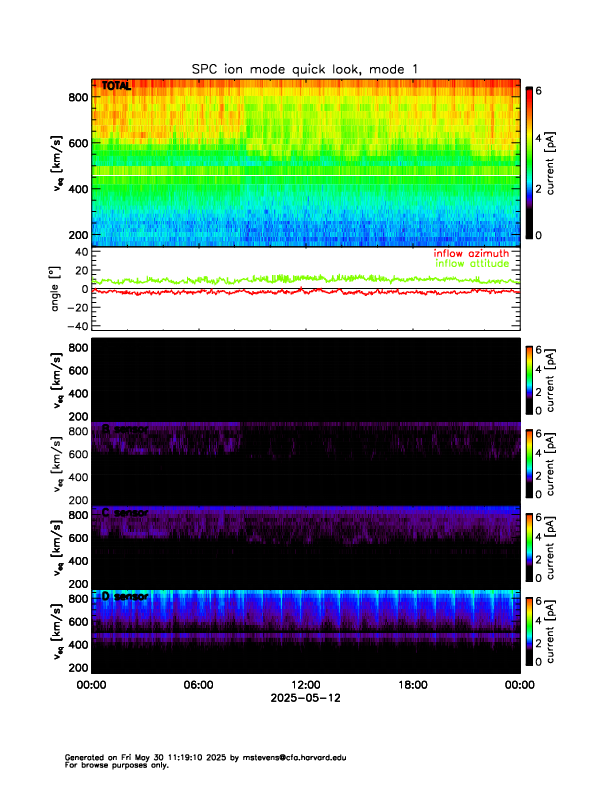Click the 'B sensor' panel label
The height and width of the screenshot is (792, 612).
coord(124,429)
